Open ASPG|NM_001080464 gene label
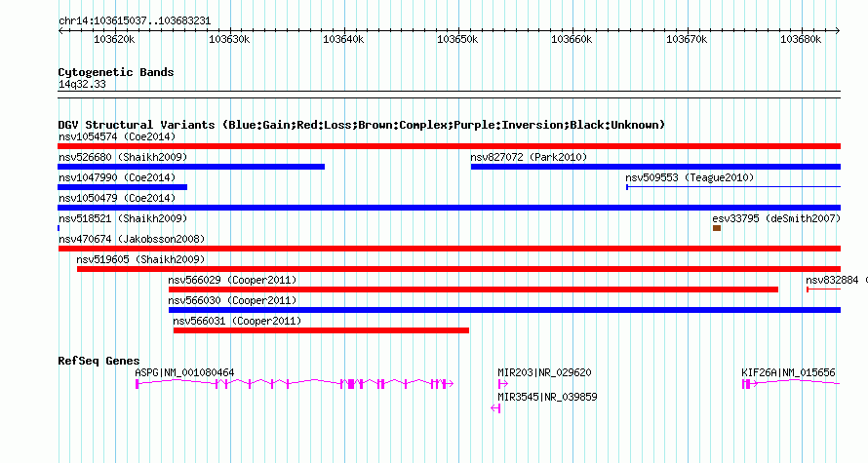The height and width of the screenshot is (463, 868). (x=184, y=372)
